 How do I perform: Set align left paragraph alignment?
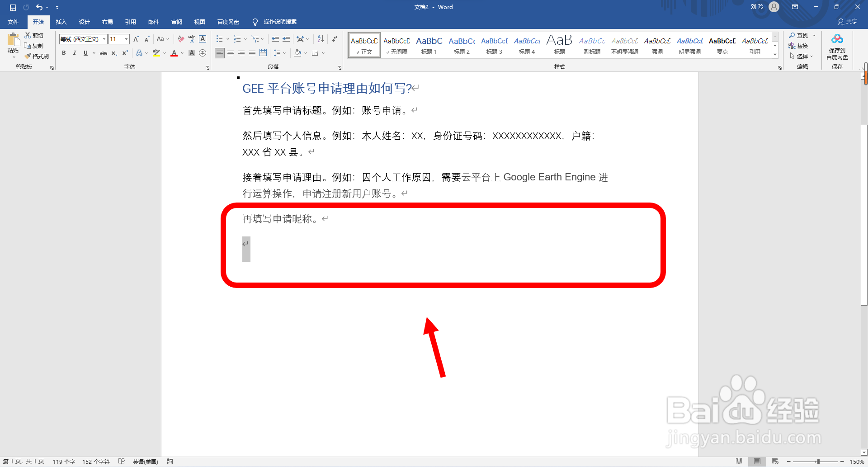click(x=220, y=53)
